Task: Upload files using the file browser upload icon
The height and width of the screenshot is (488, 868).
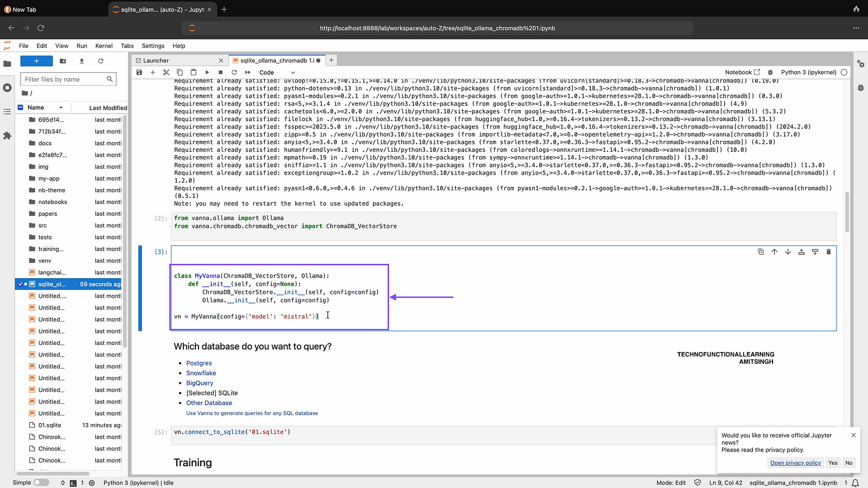Action: [x=82, y=61]
